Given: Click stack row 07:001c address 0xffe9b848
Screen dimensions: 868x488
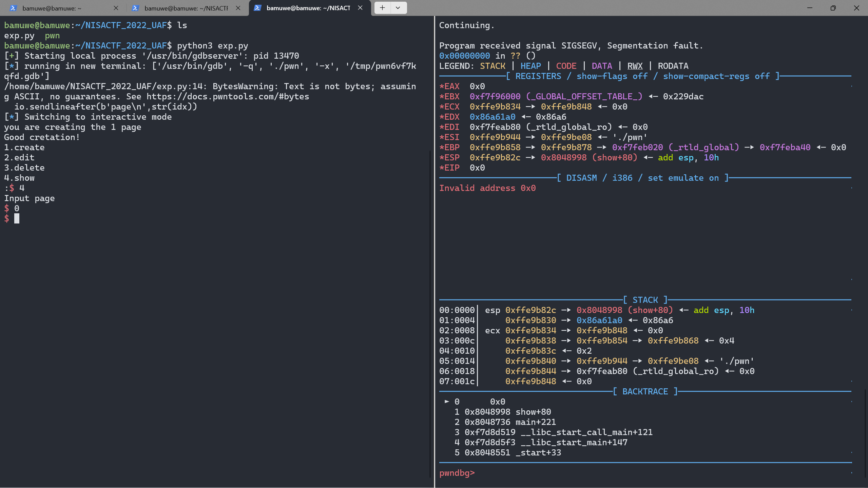Looking at the screenshot, I should point(531,382).
